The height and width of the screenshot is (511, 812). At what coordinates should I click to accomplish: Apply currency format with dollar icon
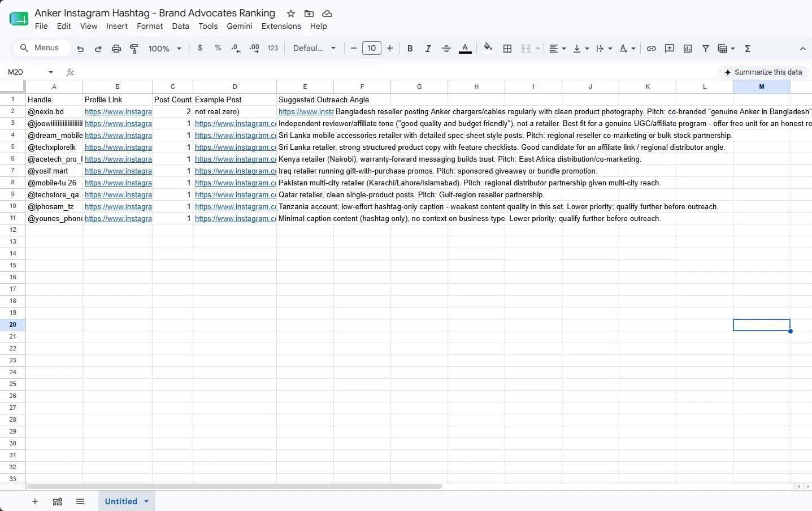(200, 49)
